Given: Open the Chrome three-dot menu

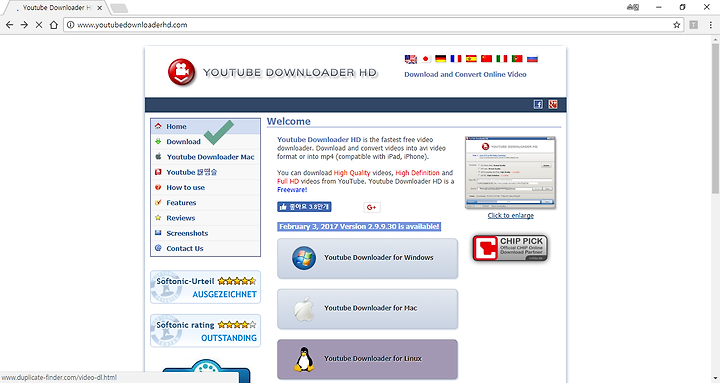Looking at the screenshot, I should (x=710, y=25).
